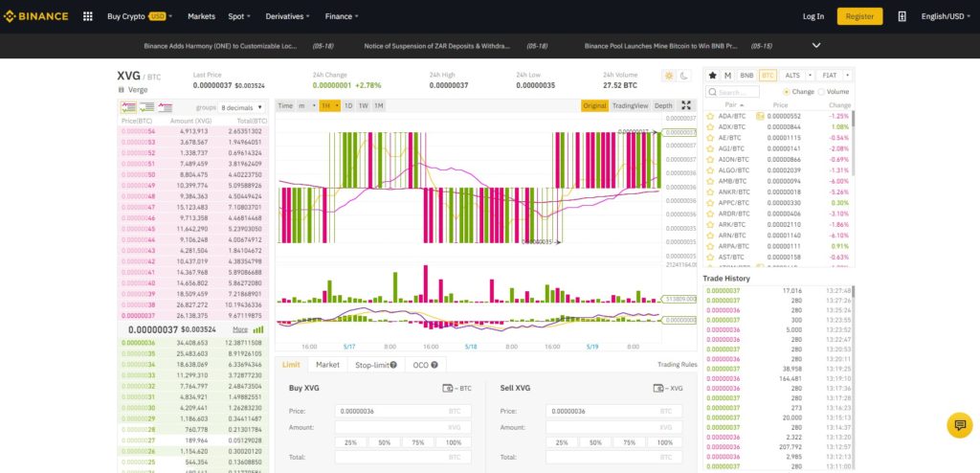Screen dimensions: 980x473
Task: Switch to dark theme with moon icon
Action: coord(684,76)
